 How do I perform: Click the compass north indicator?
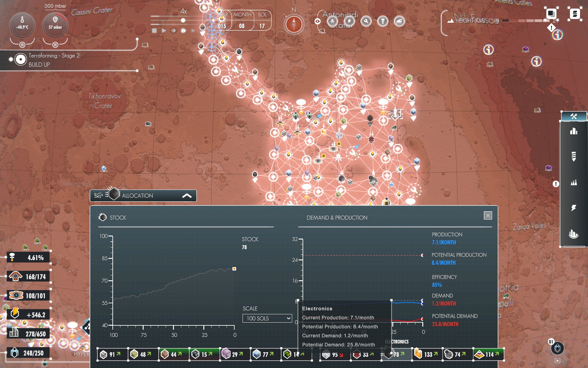[x=294, y=24]
